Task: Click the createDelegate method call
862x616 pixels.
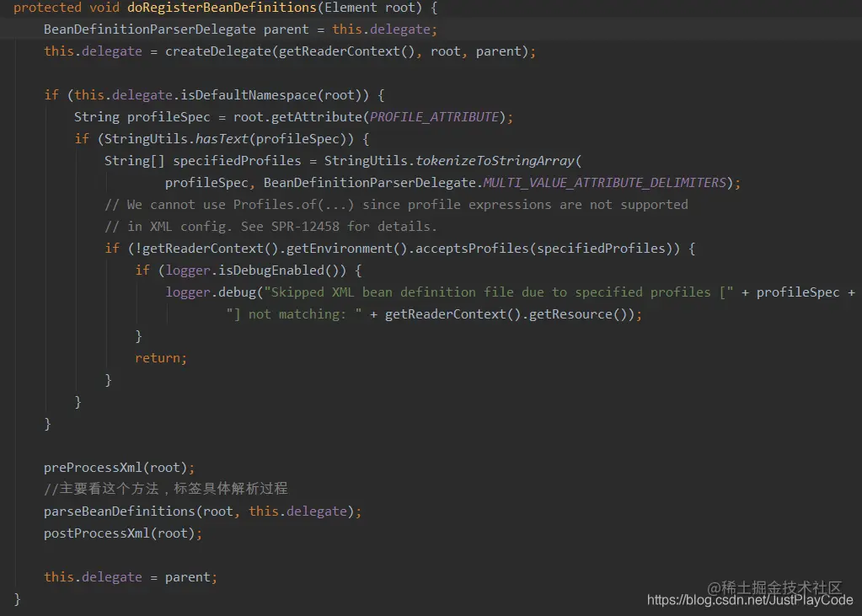Action: (x=218, y=51)
